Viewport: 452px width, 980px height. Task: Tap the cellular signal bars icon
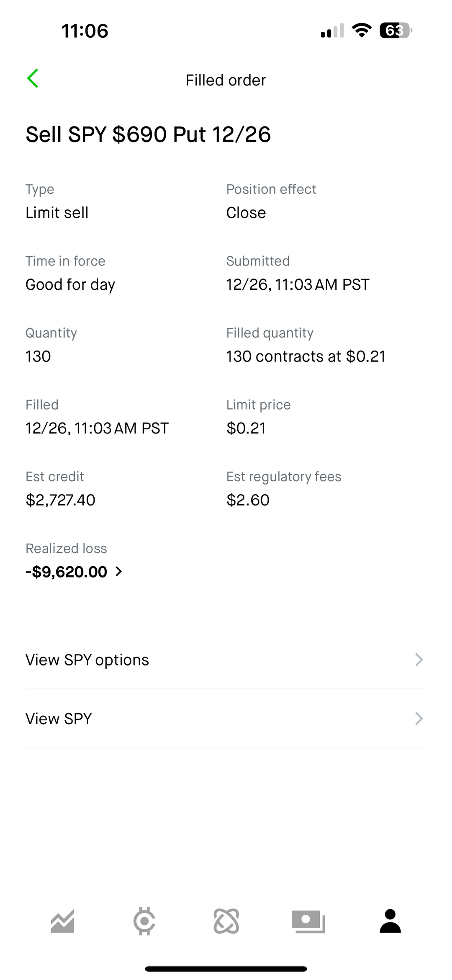click(x=332, y=31)
